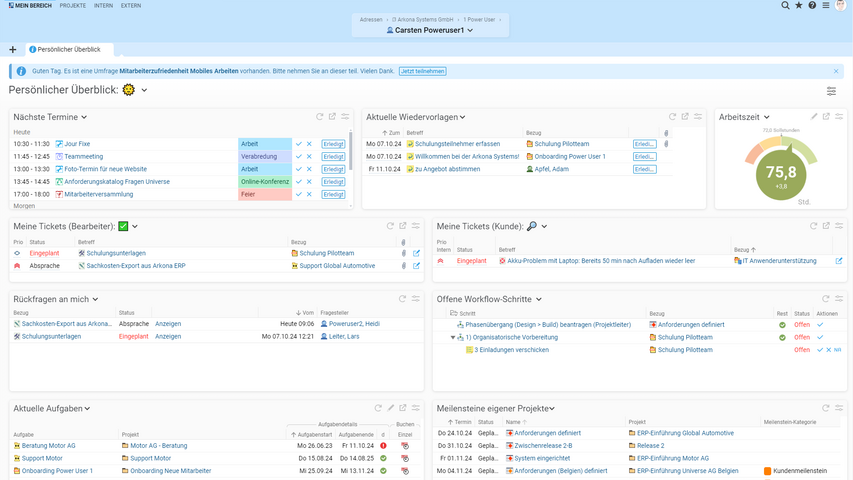
Task: Add a new tab with the plus icon
Action: point(13,49)
